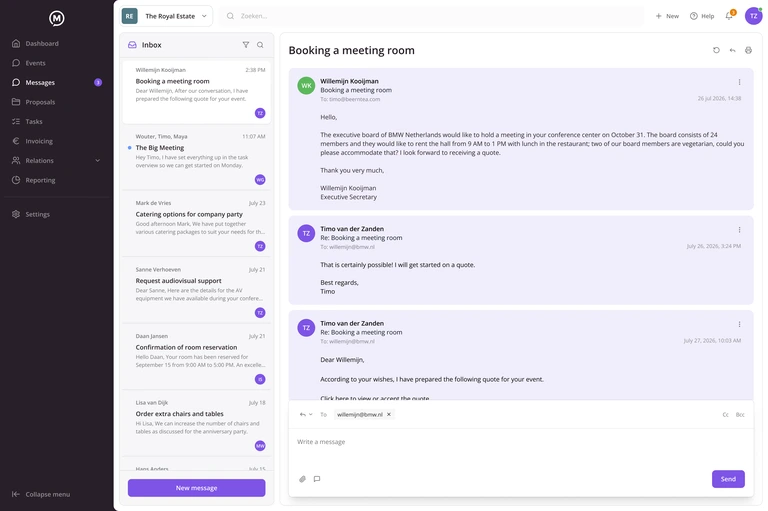Screen dimensions: 768x511
Task: Click the New message button
Action: point(196,488)
